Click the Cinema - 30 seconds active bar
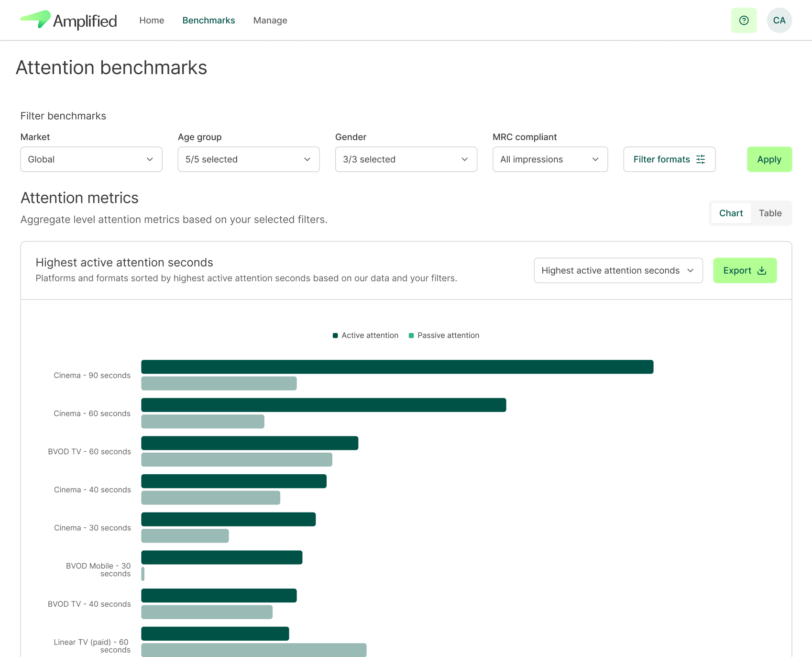The image size is (812, 657). (228, 519)
